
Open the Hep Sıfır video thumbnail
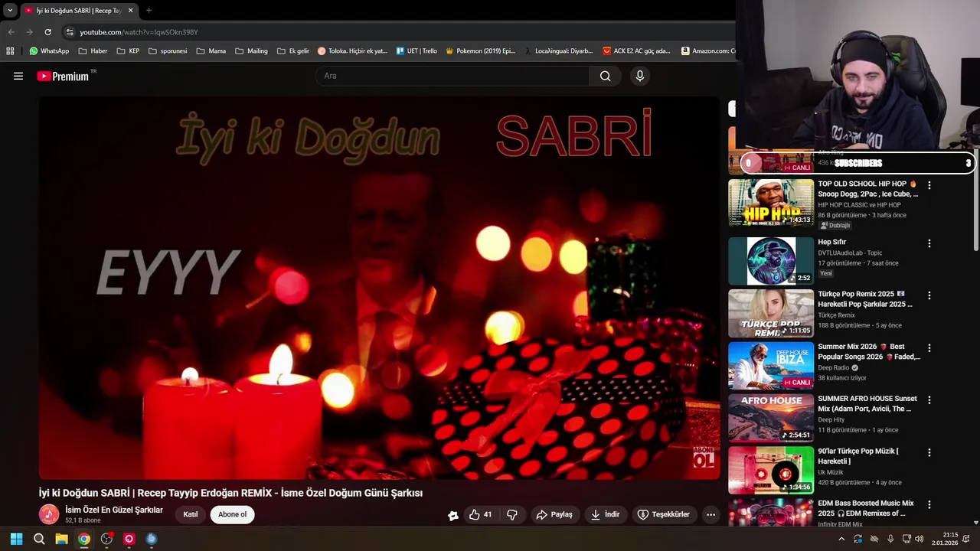click(x=771, y=261)
